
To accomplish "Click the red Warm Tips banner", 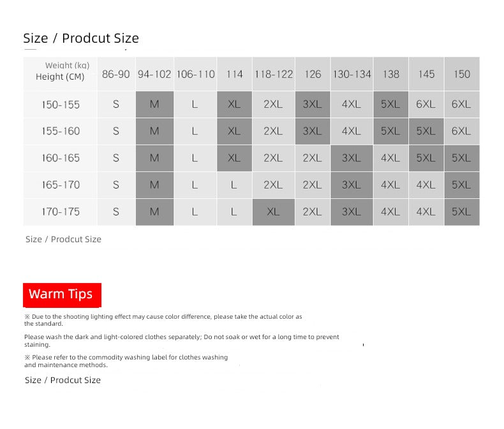I will pyautogui.click(x=62, y=294).
